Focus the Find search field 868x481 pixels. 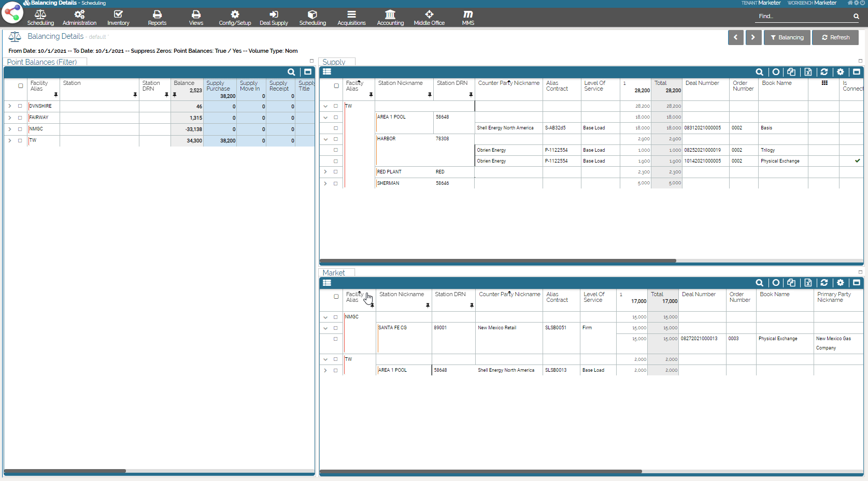click(x=804, y=17)
